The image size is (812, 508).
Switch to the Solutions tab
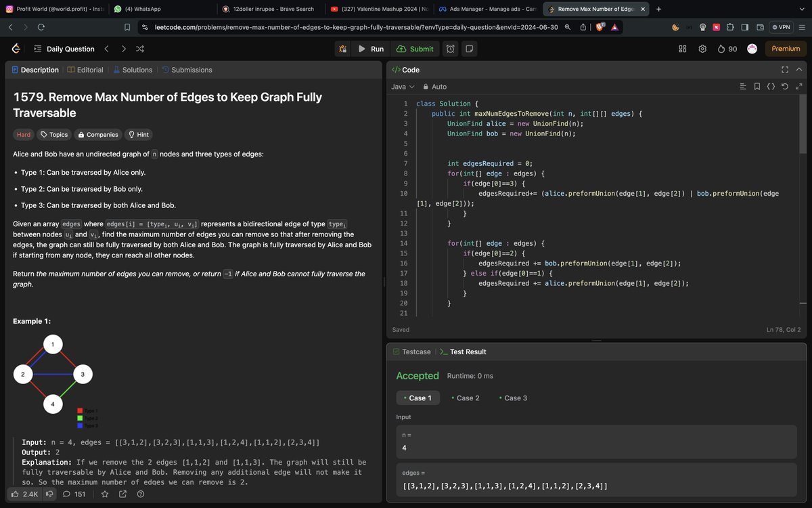point(133,70)
